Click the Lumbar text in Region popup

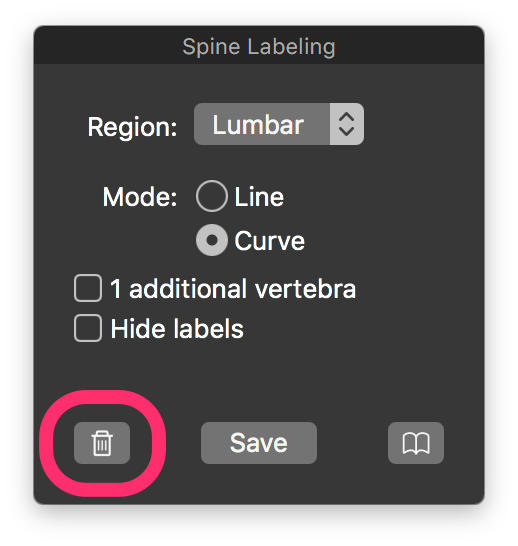tap(258, 125)
